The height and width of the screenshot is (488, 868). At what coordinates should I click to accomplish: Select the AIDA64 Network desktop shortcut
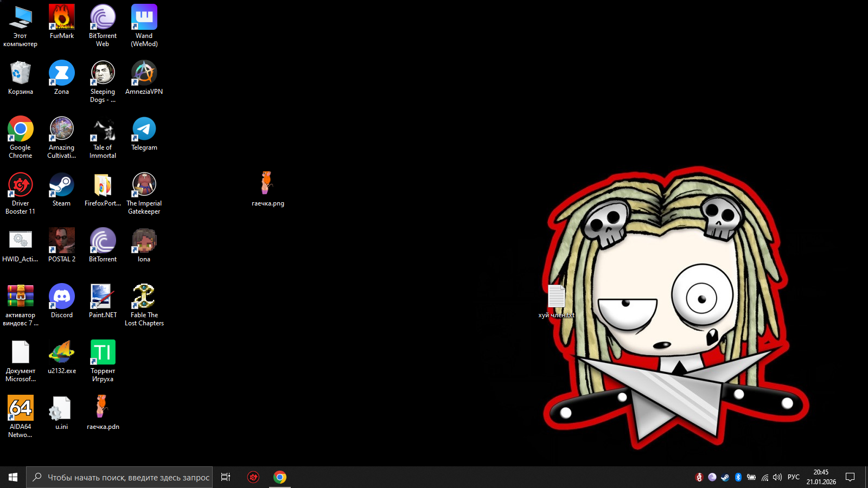[x=20, y=416]
